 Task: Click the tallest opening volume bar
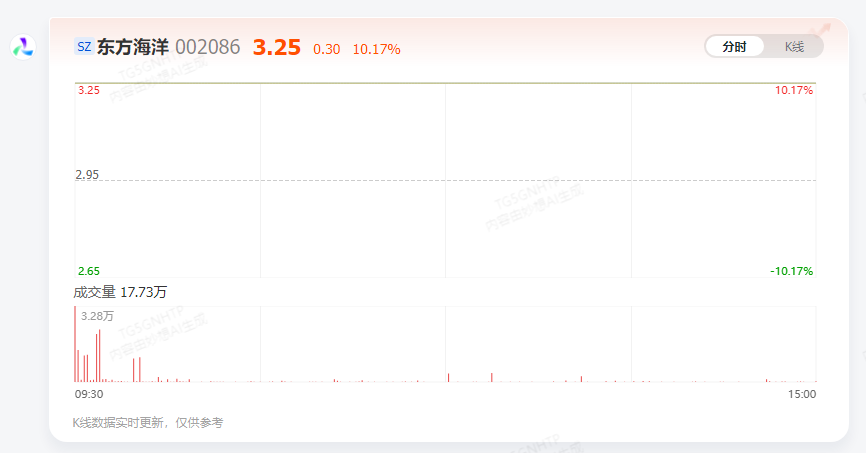click(x=75, y=344)
